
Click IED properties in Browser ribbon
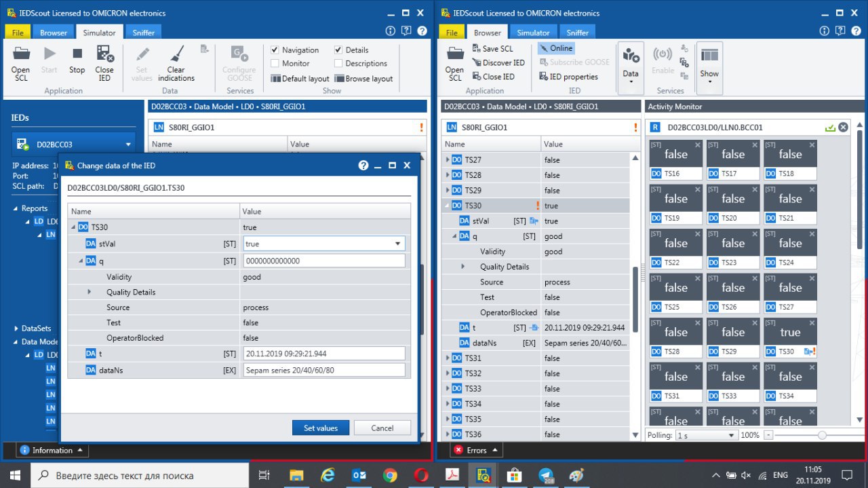568,77
